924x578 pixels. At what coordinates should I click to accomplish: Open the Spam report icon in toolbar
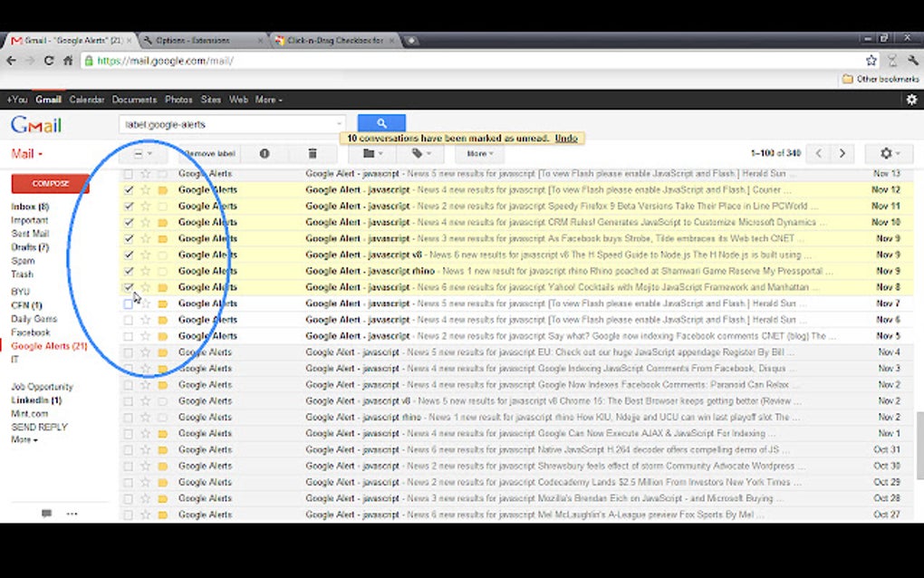pyautogui.click(x=264, y=153)
